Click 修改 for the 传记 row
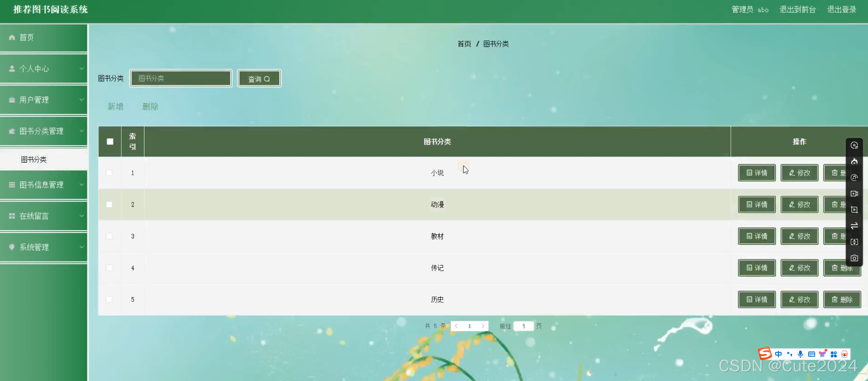The image size is (868, 381). pos(800,268)
